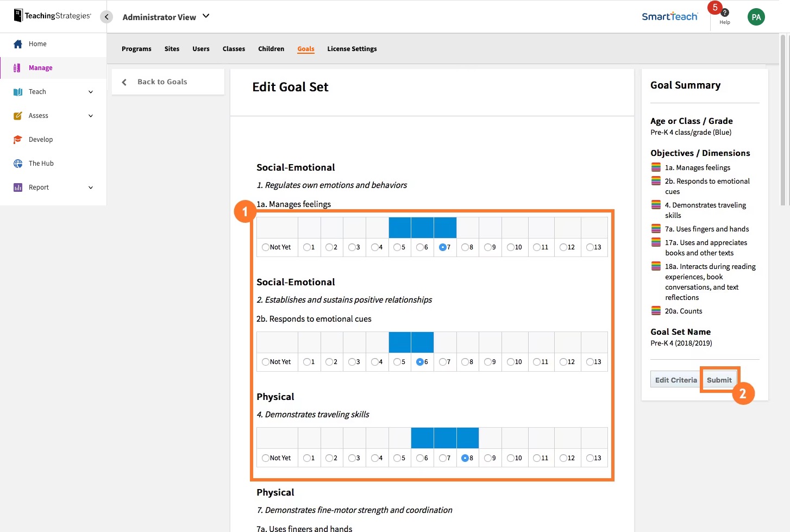
Task: Click the Back to Goals link
Action: coord(162,82)
